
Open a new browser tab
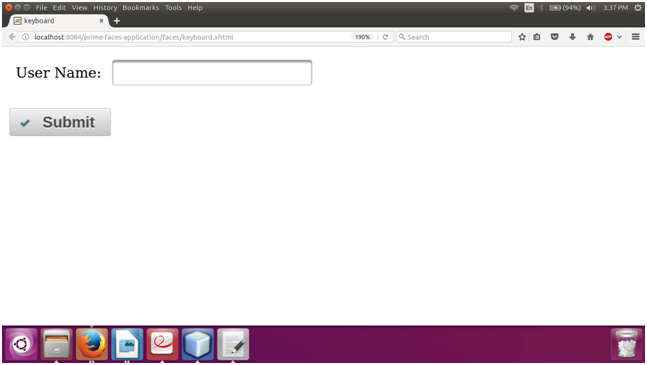117,21
